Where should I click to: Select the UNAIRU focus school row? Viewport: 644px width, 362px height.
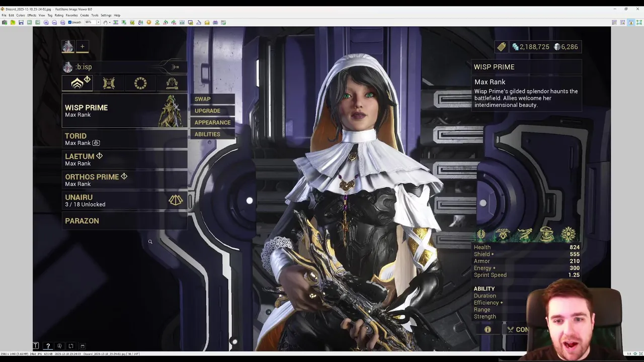click(124, 201)
